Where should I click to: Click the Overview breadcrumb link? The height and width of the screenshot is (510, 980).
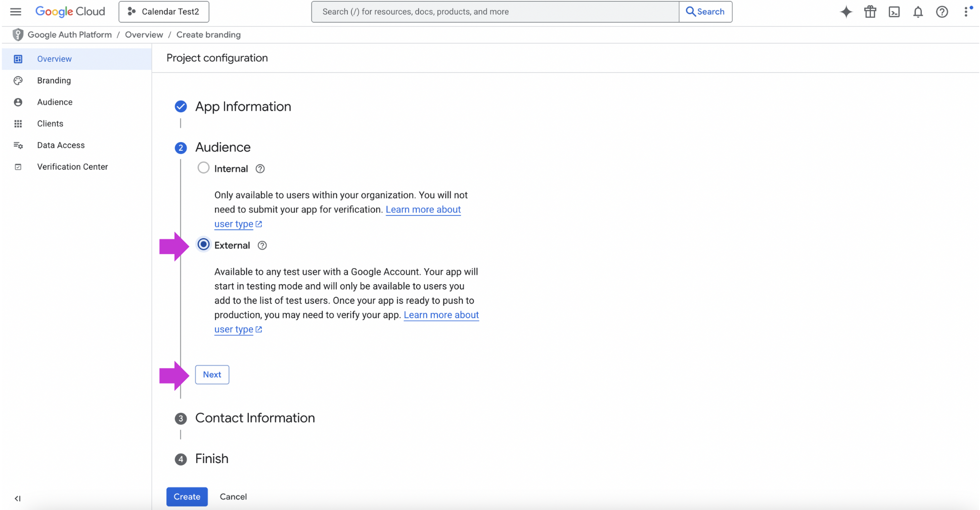pyautogui.click(x=144, y=34)
